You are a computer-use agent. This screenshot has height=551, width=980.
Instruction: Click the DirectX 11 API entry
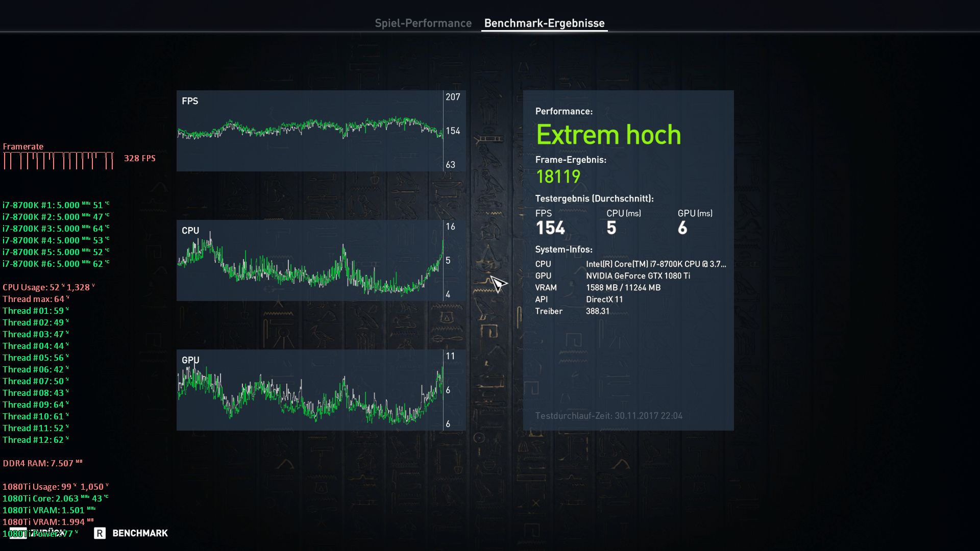(x=604, y=299)
